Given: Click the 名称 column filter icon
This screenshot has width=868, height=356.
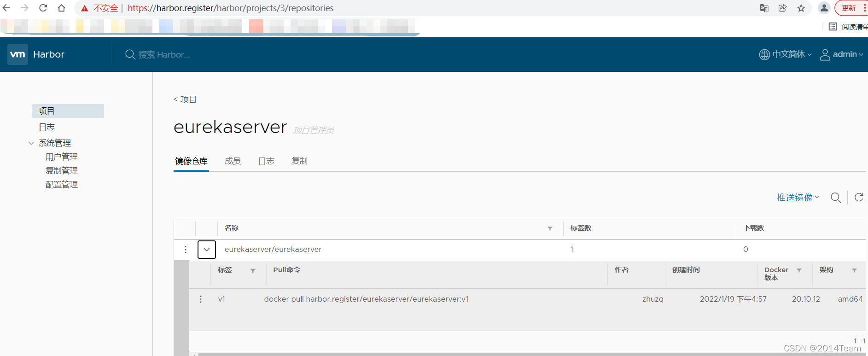Looking at the screenshot, I should [550, 228].
